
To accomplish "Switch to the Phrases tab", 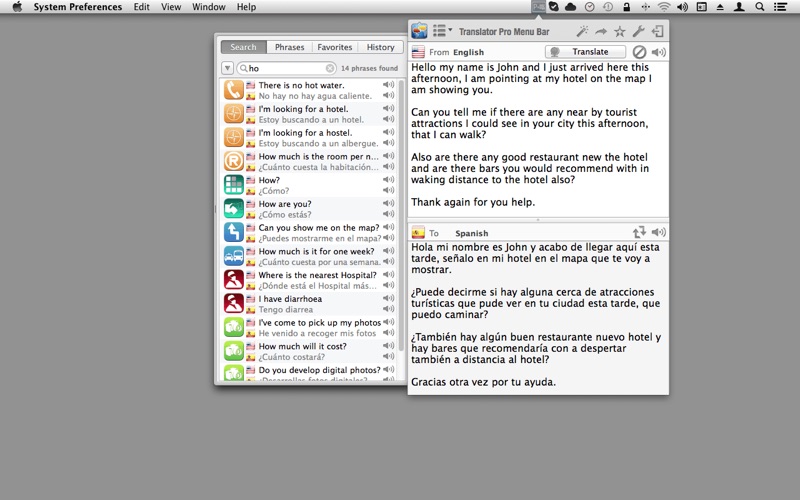I will pyautogui.click(x=289, y=47).
